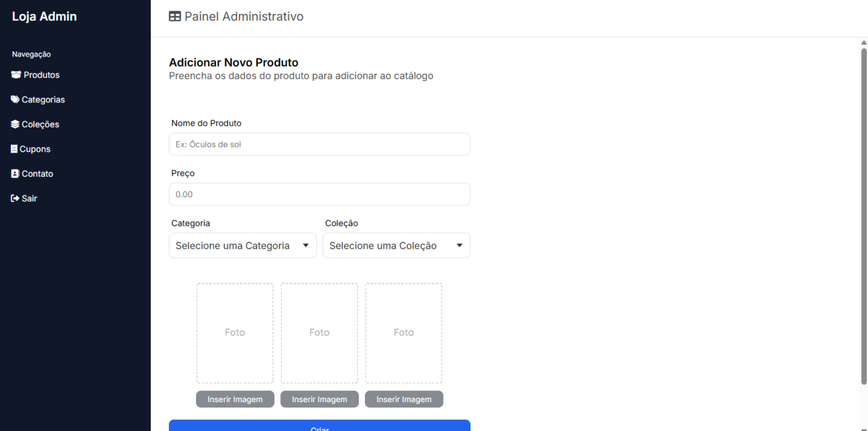This screenshot has width=868, height=431.
Task: Select the first Foto placeholder box
Action: pos(235,333)
